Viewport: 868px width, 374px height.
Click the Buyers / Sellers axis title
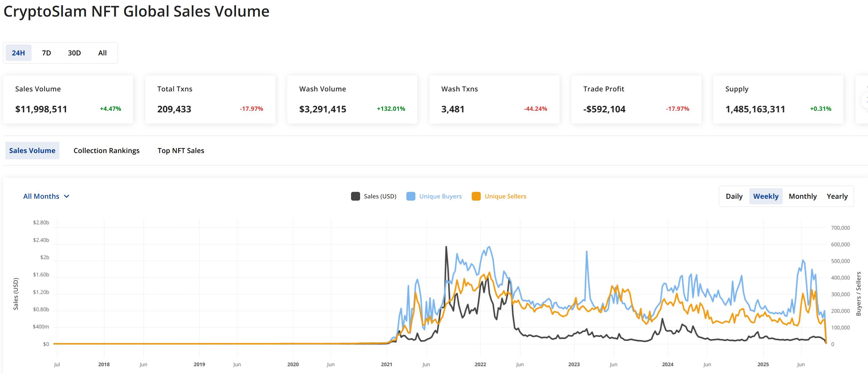pyautogui.click(x=858, y=294)
